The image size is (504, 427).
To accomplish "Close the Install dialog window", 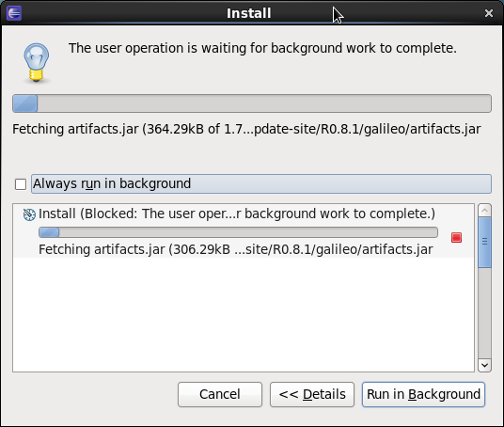I will pos(489,13).
